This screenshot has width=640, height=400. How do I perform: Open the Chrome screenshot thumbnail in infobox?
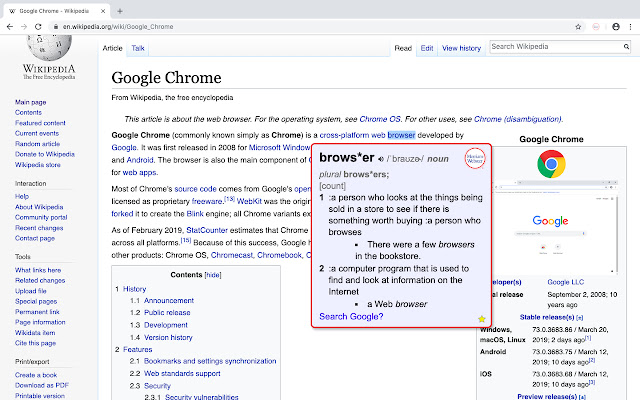pos(554,227)
